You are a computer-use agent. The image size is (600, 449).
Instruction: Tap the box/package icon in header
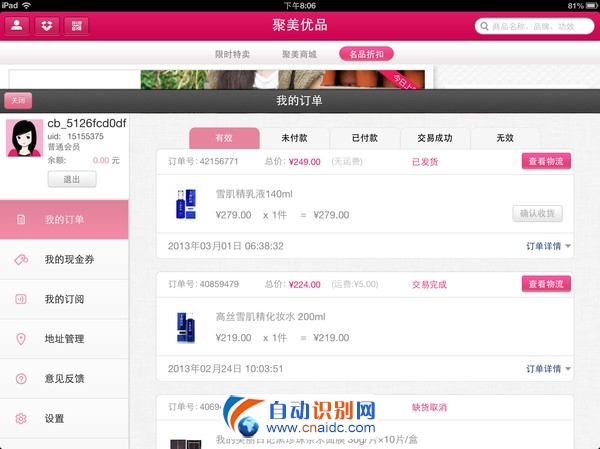(x=47, y=26)
